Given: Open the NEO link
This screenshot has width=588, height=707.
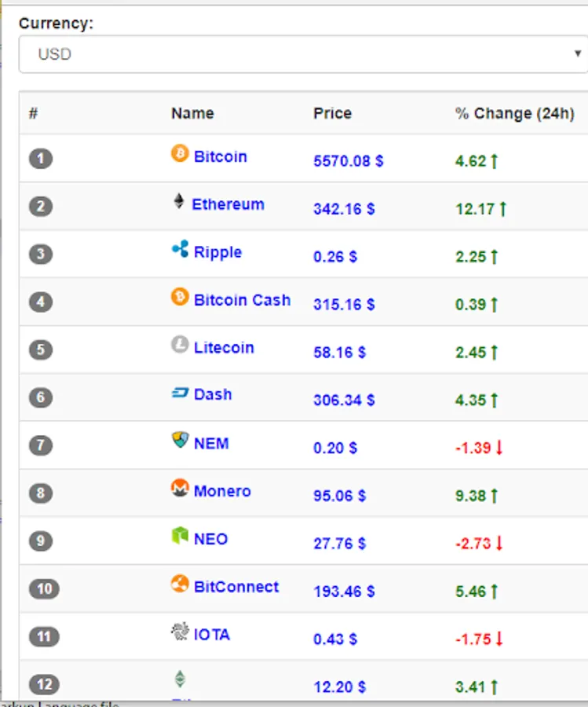Looking at the screenshot, I should 210,539.
